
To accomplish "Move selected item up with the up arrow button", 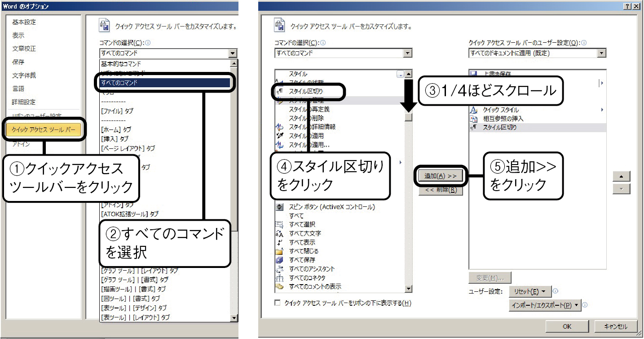I will (622, 176).
